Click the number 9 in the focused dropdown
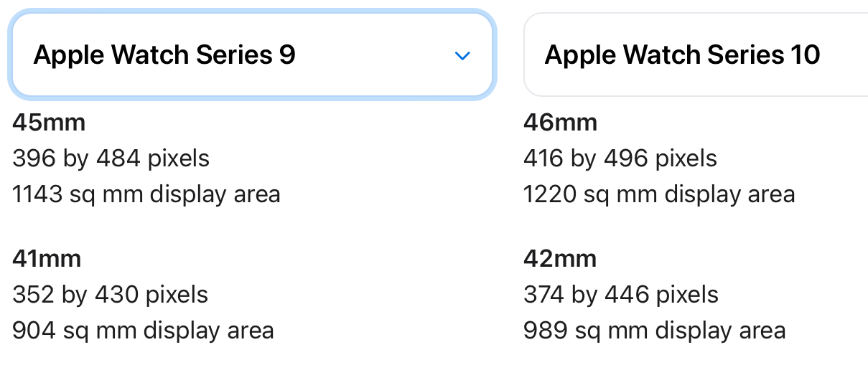The width and height of the screenshot is (868, 365). (x=287, y=55)
